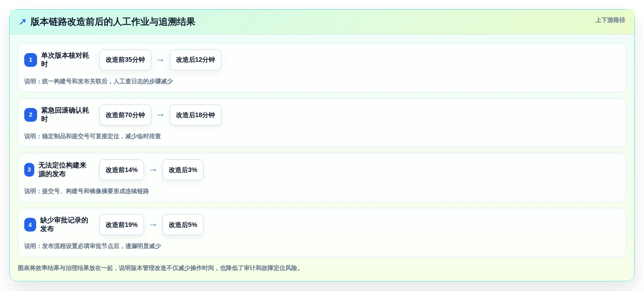Click the arrow between 改造前14% and 改造后3%
The width and height of the screenshot is (644, 291).
153,170
